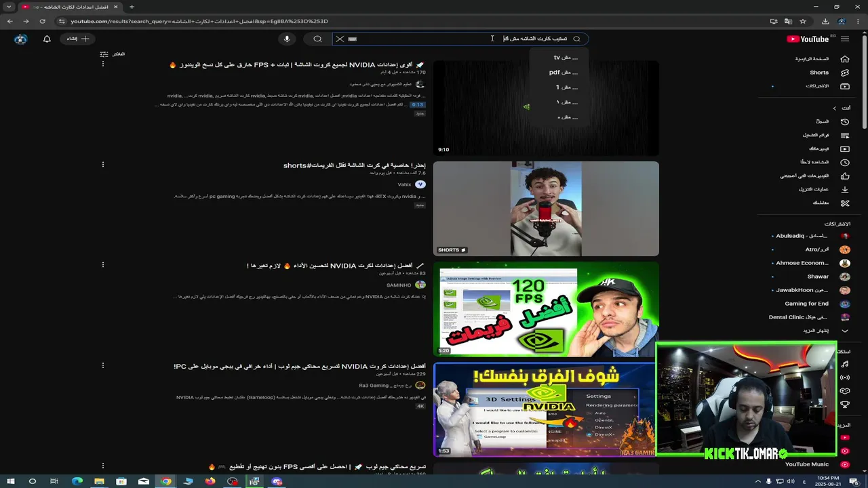
Task: Click voice search microphone icon
Action: click(x=287, y=39)
